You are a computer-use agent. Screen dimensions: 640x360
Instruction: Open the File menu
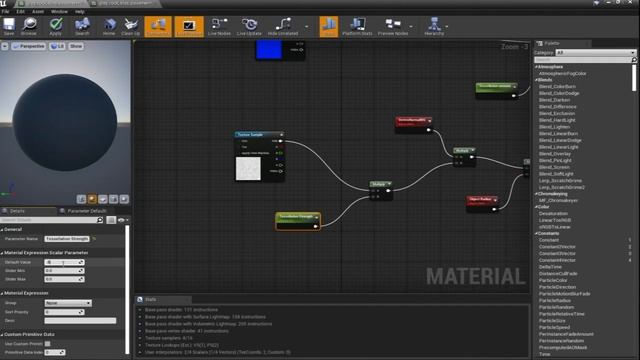click(5, 11)
